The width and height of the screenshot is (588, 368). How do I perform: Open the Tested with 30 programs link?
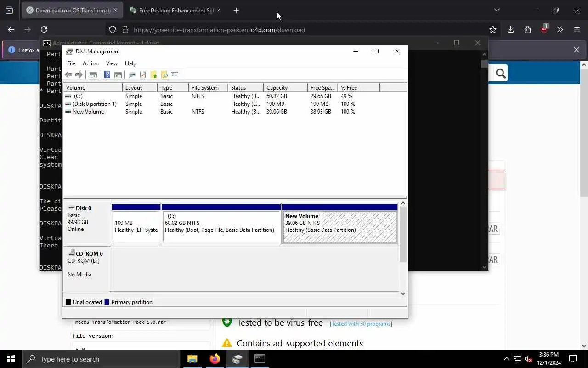point(361,324)
